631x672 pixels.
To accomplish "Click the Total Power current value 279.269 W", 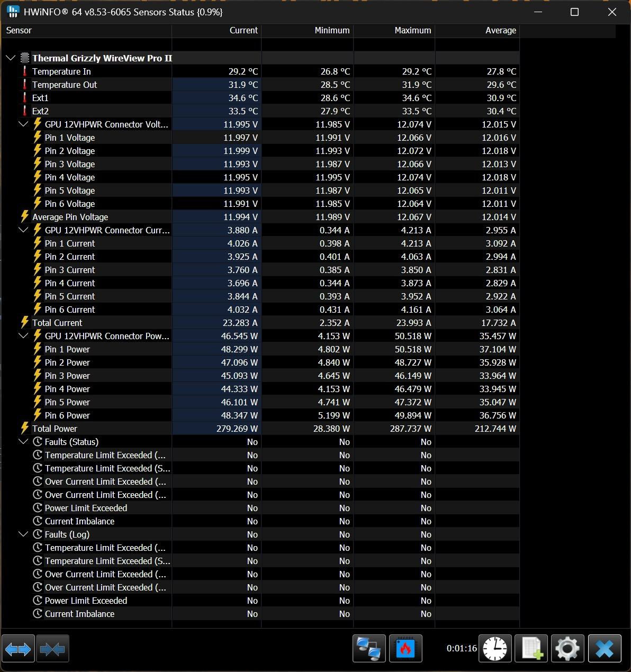I will 237,429.
